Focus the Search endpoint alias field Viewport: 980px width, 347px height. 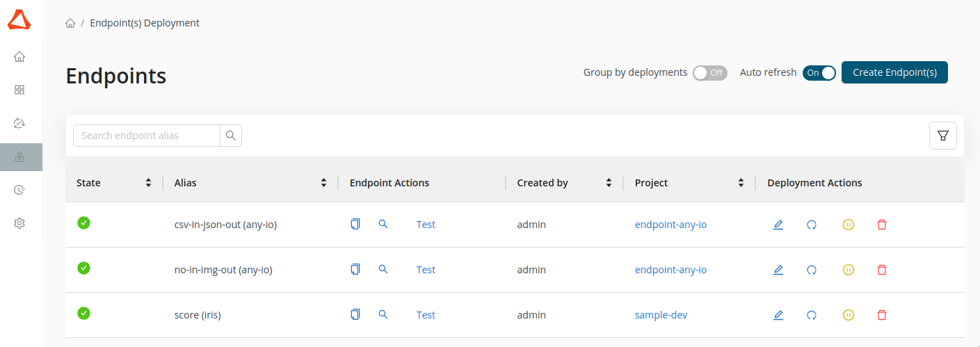[x=147, y=136]
